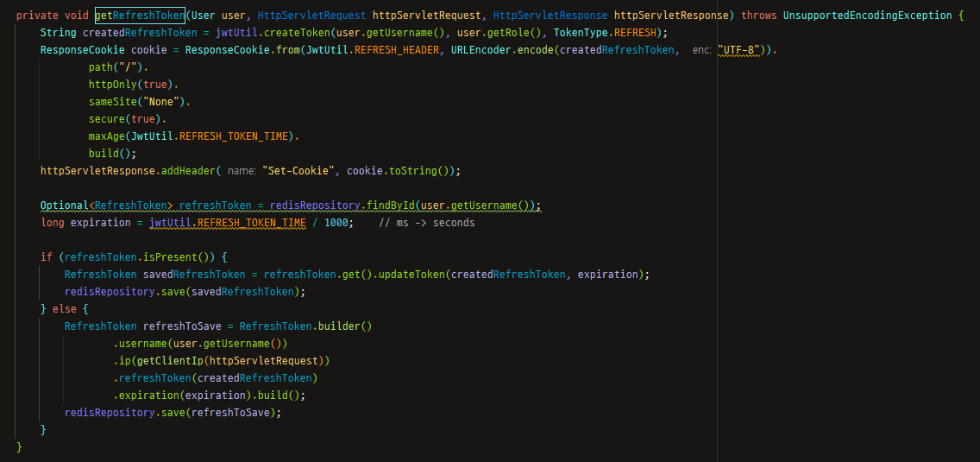
Task: Click the cookie.toString() call
Action: (398, 170)
